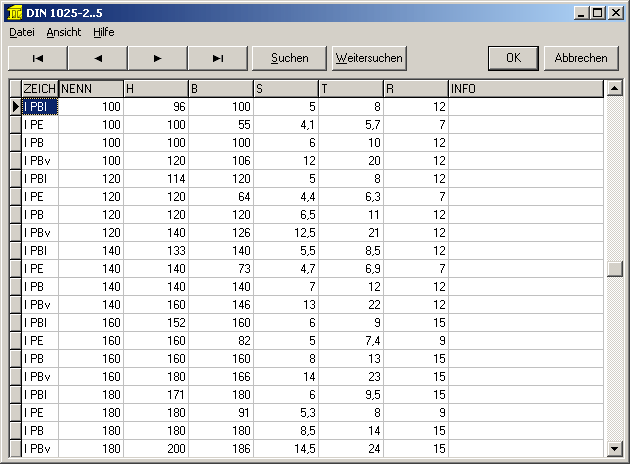Jump to last record with the navigation button

(218, 58)
